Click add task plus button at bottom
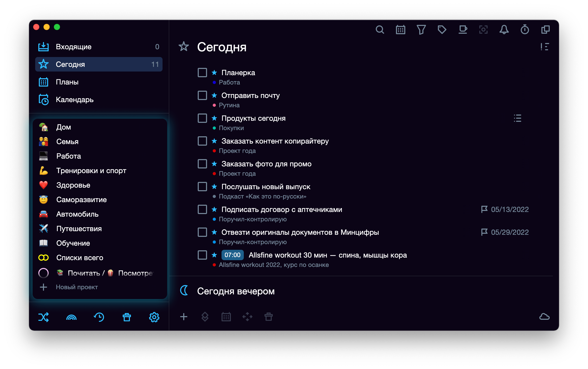This screenshot has height=369, width=588. click(x=183, y=317)
